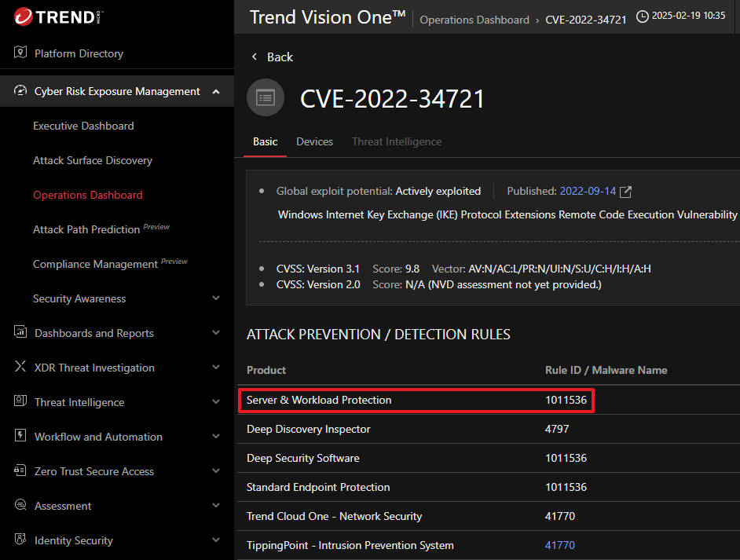740x560 pixels.
Task: Click the Identity Security shield icon
Action: point(20,540)
